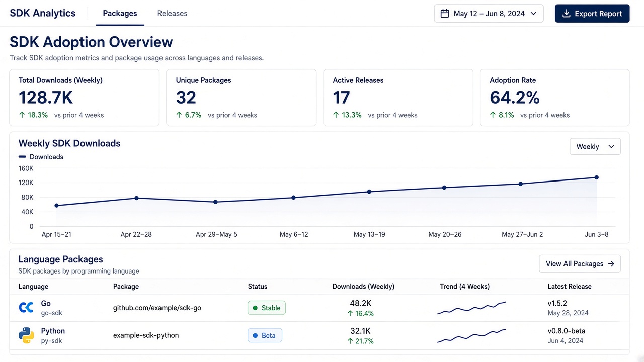Image resolution: width=644 pixels, height=362 pixels.
Task: Click the download icon on Export Report
Action: pos(566,14)
